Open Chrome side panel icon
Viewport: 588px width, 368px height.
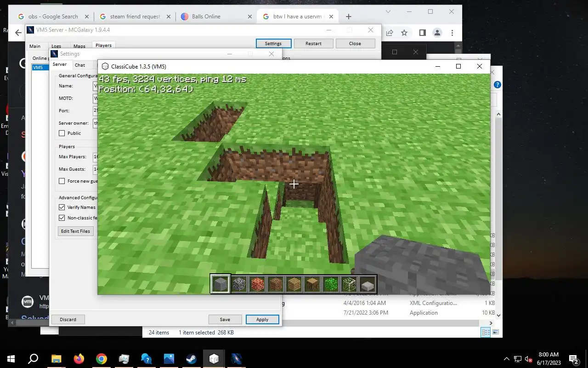tap(422, 33)
